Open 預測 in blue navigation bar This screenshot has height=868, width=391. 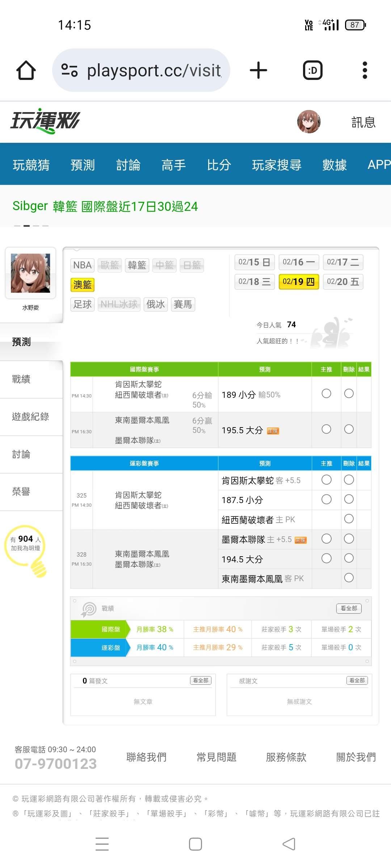(83, 165)
